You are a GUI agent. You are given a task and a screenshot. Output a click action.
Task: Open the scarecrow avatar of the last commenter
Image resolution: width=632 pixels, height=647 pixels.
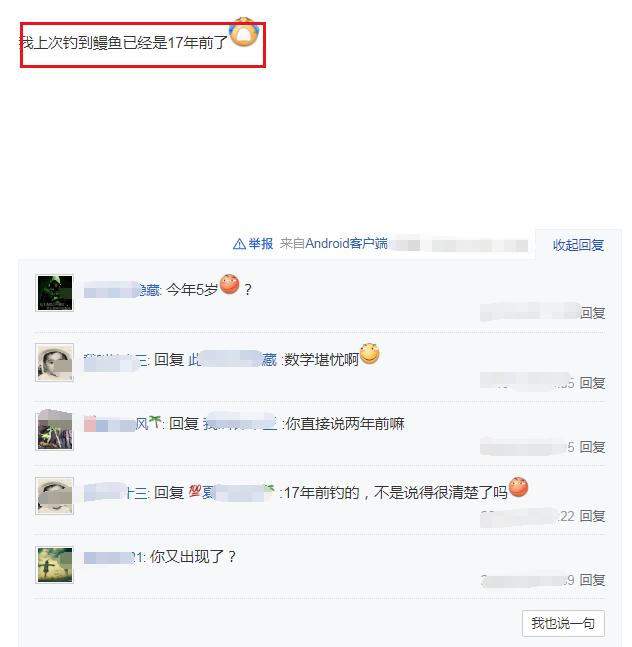[54, 564]
